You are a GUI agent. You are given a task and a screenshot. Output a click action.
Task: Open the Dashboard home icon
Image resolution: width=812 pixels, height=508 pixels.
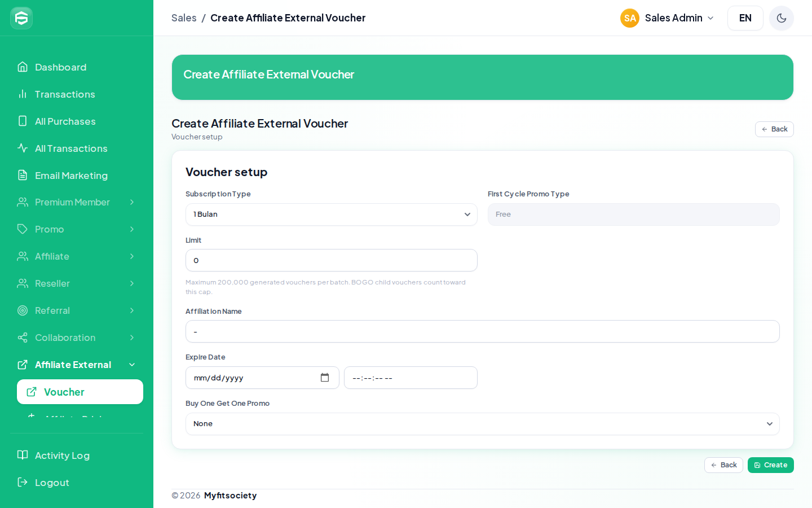(x=23, y=67)
